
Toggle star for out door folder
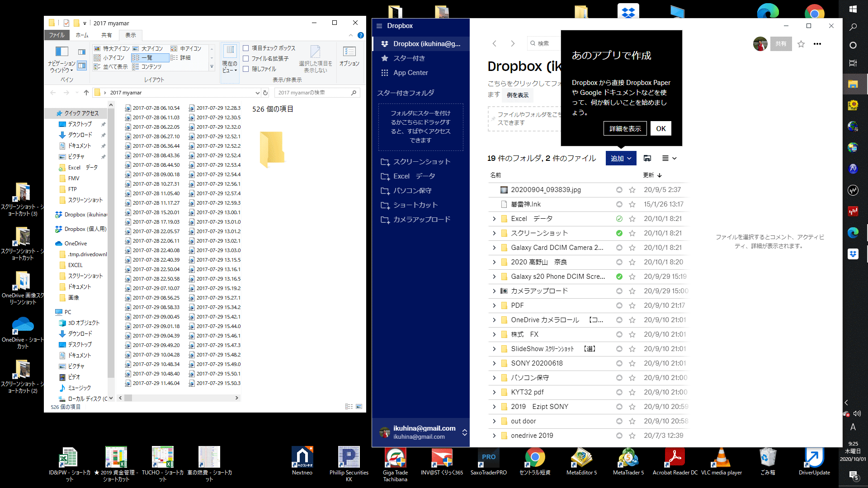tap(632, 421)
